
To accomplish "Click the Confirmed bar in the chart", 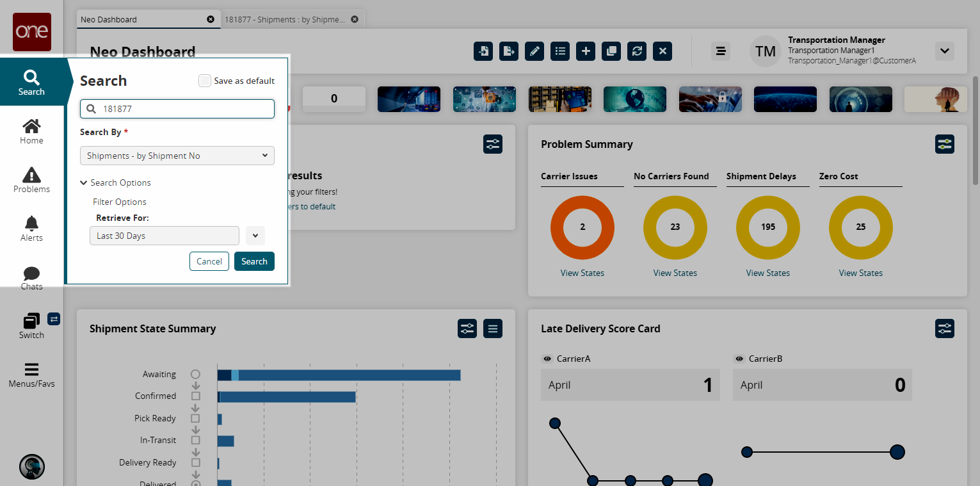I will coord(287,397).
